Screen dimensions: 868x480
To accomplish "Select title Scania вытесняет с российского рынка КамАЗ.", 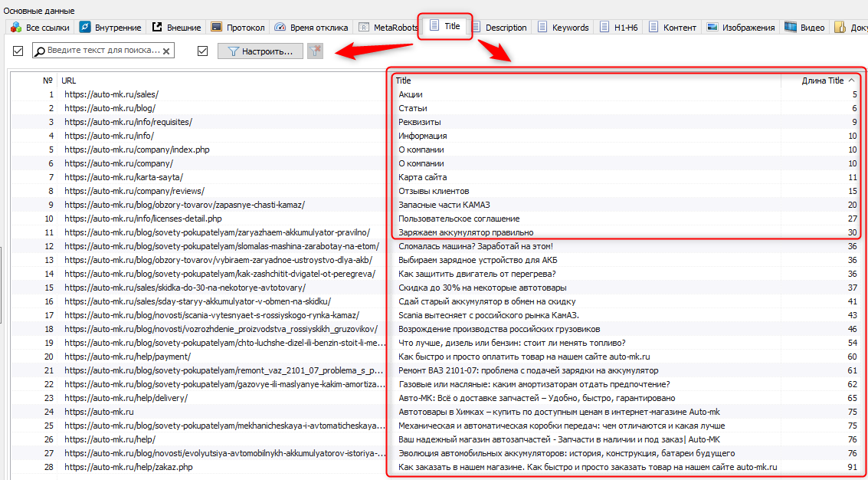I will point(489,315).
